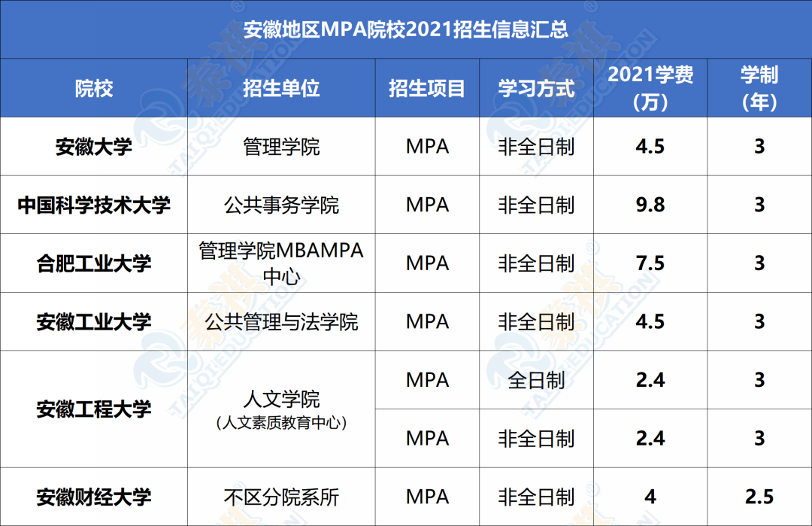This screenshot has height=526, width=812.
Task: Click the 学制（年） column header
Action: 759,88
